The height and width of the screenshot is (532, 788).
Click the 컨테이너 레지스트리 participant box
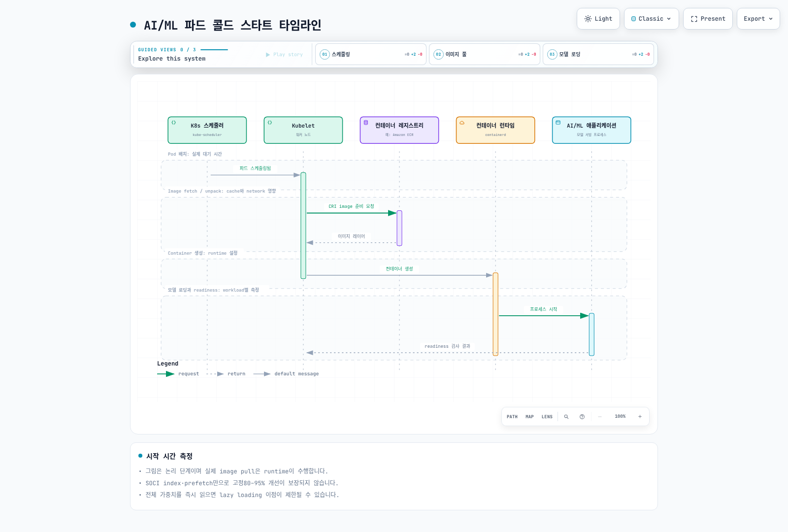[399, 130]
